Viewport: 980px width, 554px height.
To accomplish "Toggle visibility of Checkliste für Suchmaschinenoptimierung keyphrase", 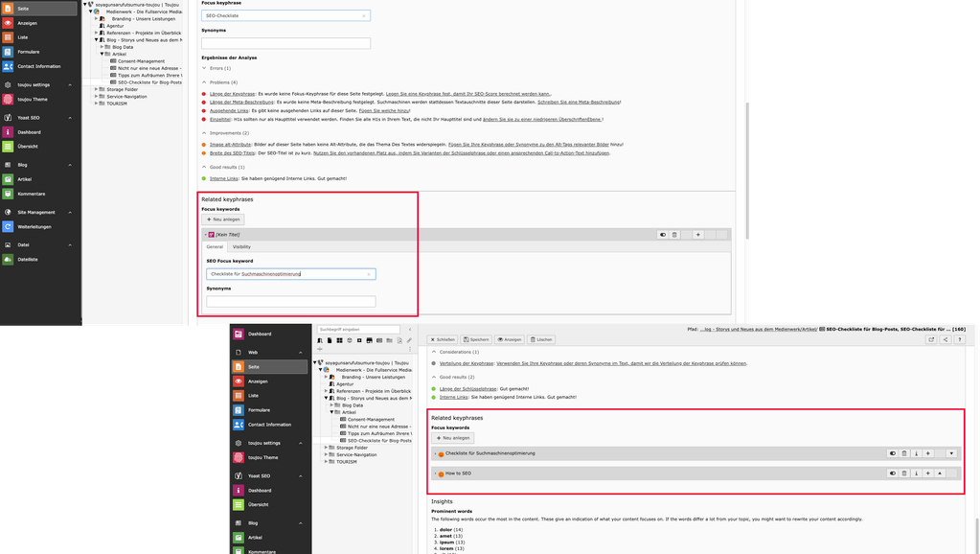I will (x=892, y=453).
